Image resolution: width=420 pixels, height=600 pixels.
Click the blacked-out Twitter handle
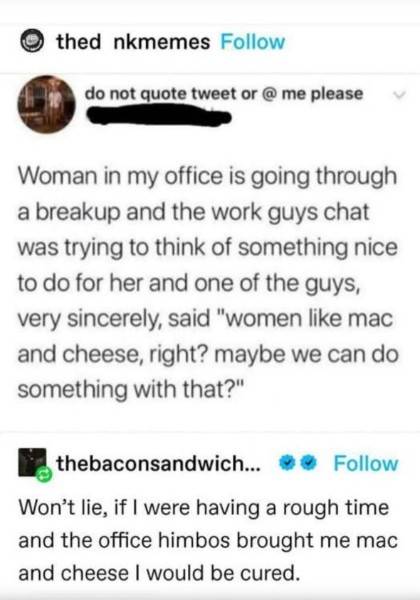[x=160, y=116]
